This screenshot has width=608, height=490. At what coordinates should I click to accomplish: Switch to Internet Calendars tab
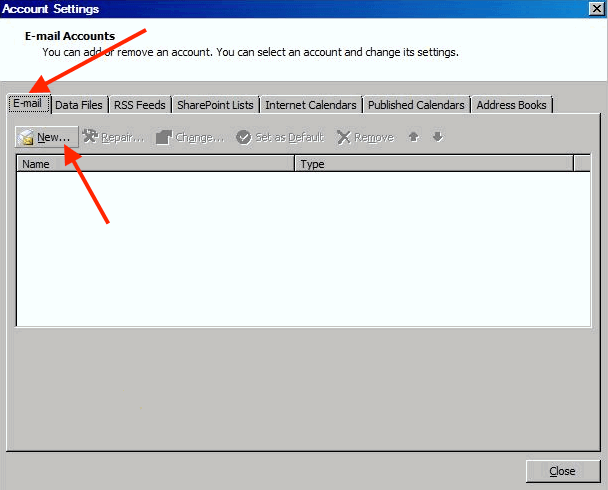coord(311,105)
